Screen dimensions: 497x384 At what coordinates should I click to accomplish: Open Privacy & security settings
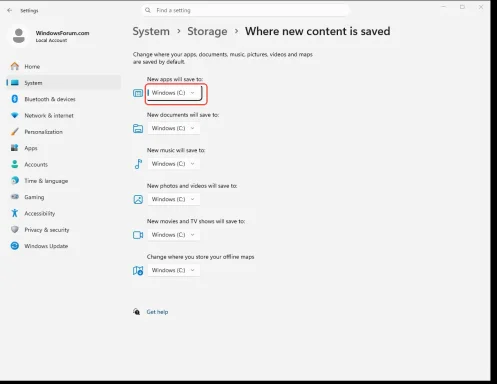click(x=63, y=230)
